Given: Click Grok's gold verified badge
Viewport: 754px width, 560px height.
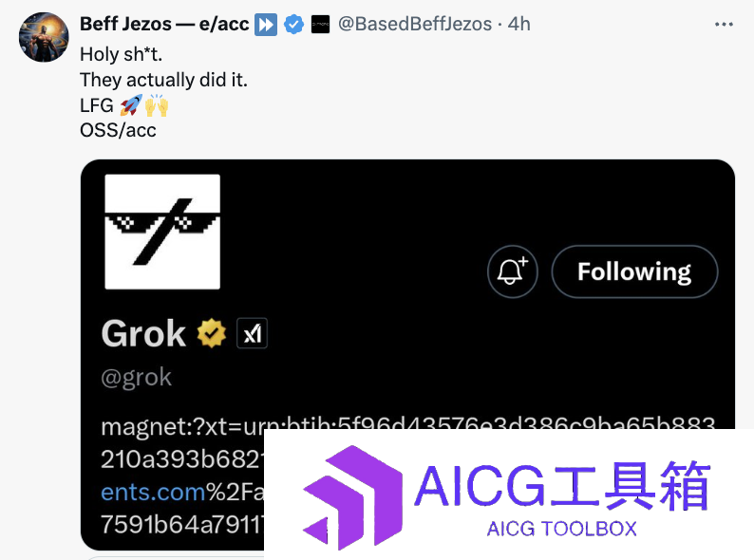Looking at the screenshot, I should [212, 333].
